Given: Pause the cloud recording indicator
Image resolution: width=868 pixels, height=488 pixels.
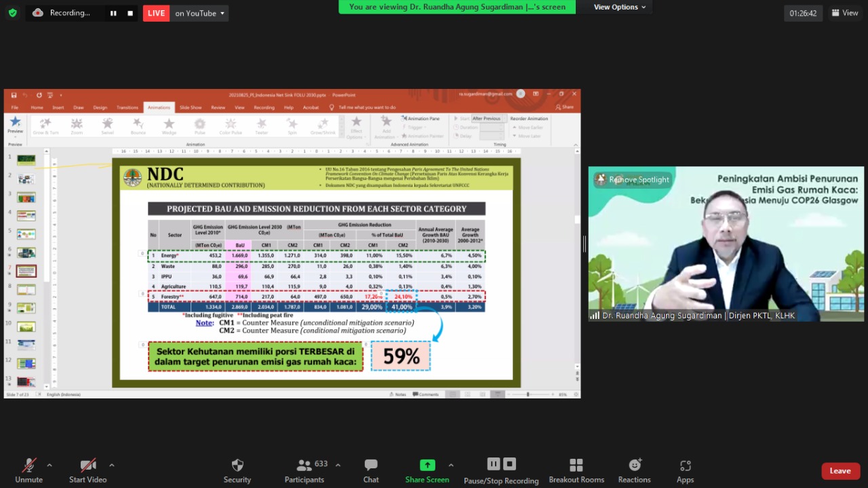Looking at the screenshot, I should (113, 13).
